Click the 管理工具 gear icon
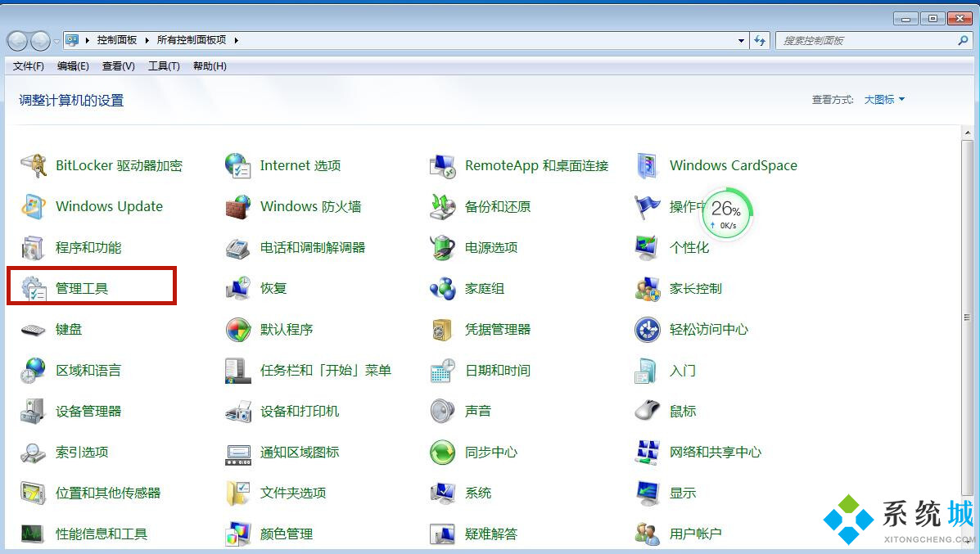 coord(33,289)
